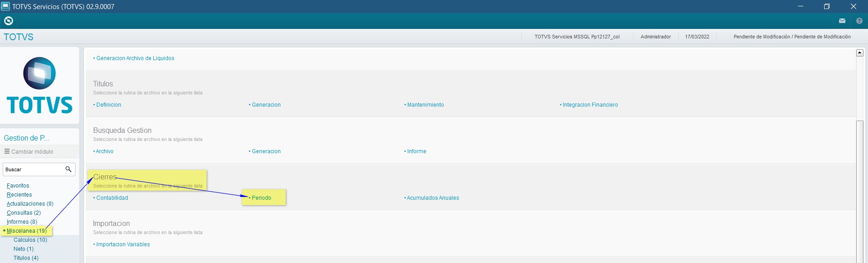
Task: Open Archivo under Busqueda Gestion
Action: [x=104, y=151]
